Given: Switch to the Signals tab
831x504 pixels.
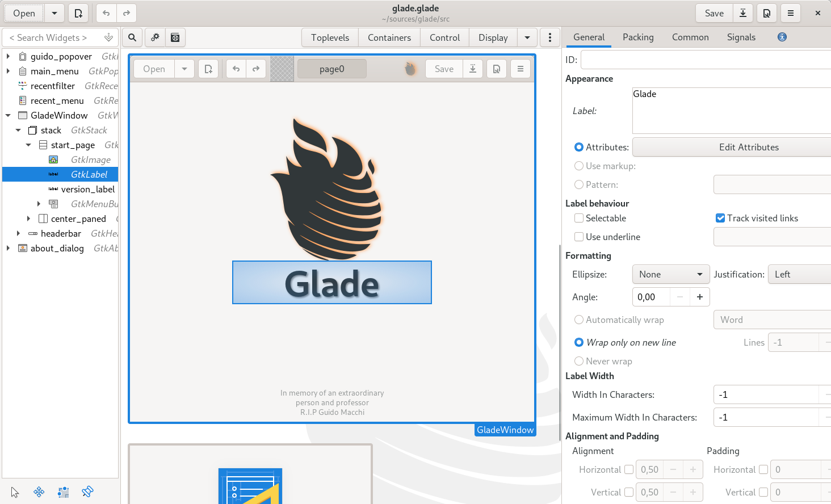Looking at the screenshot, I should click(741, 37).
